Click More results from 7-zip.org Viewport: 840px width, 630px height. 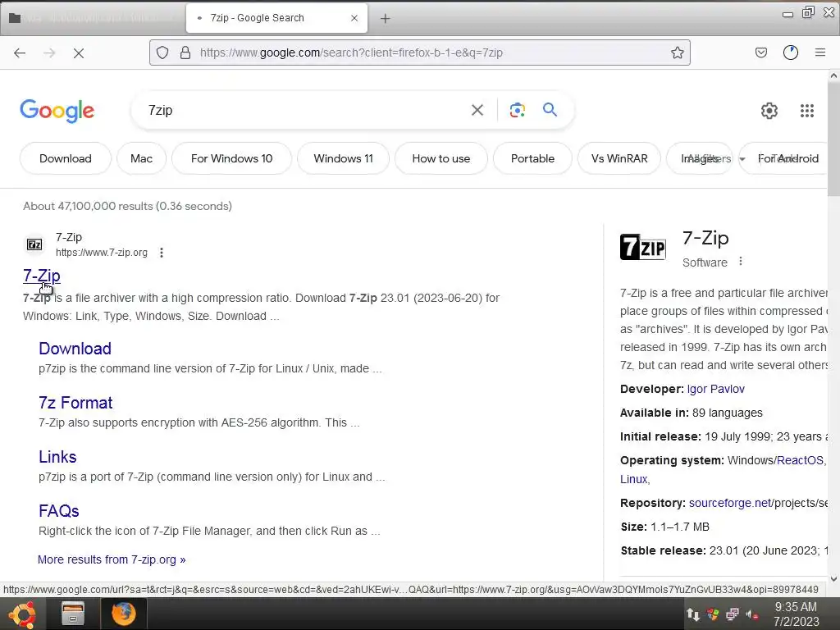[112, 559]
